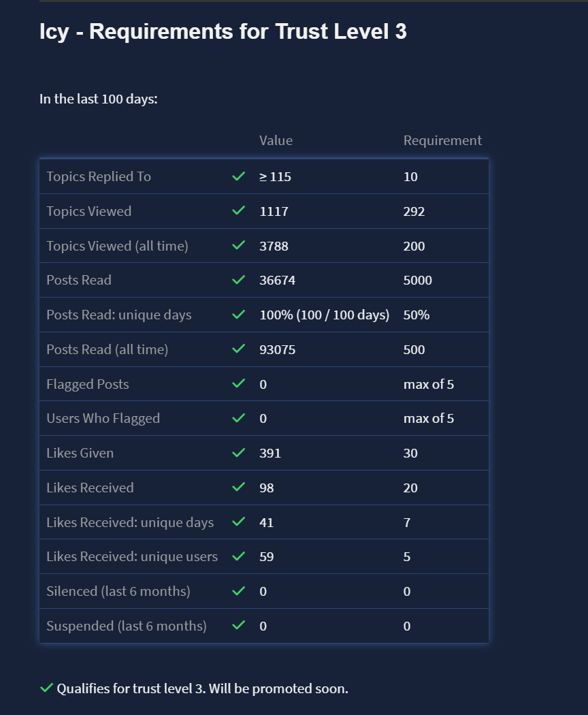
Task: Click the green checkmark for Topics Viewed (all time)
Action: [238, 245]
